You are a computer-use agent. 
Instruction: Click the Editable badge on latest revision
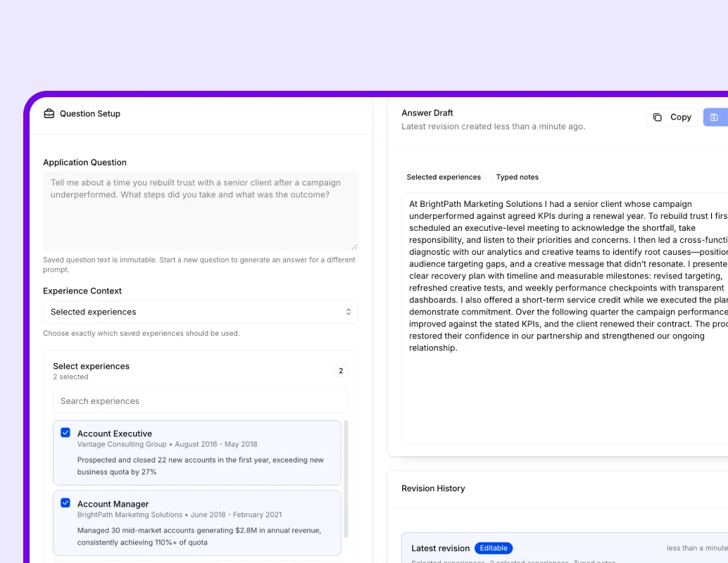[493, 548]
